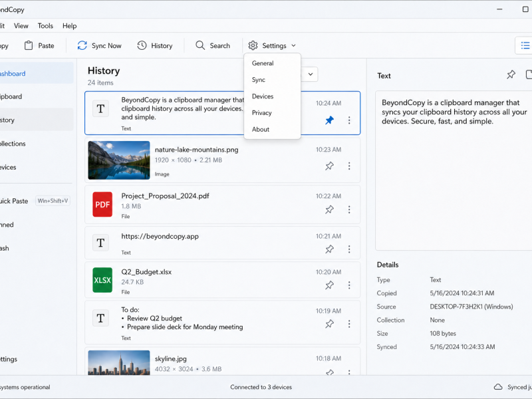Screen dimensions: 532x399
Task: Click the DESKTOP-7F3H2K1 (Windows) source value
Action: (471, 307)
